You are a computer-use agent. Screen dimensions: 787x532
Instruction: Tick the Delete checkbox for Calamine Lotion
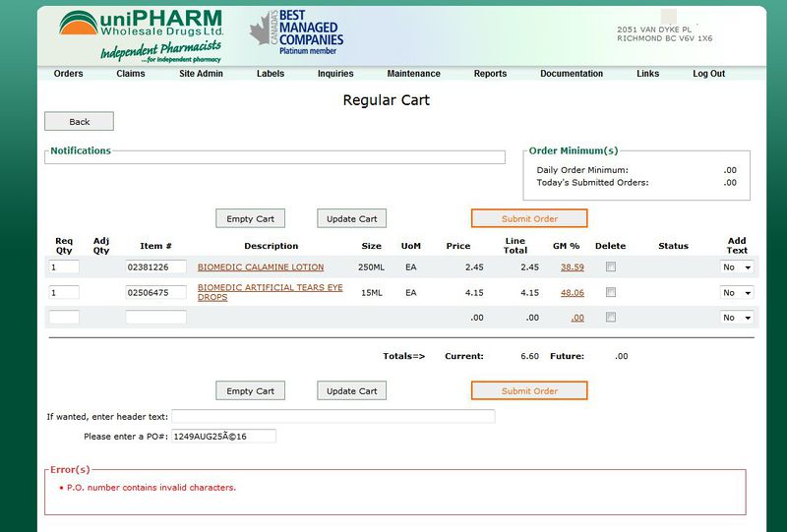pos(611,266)
